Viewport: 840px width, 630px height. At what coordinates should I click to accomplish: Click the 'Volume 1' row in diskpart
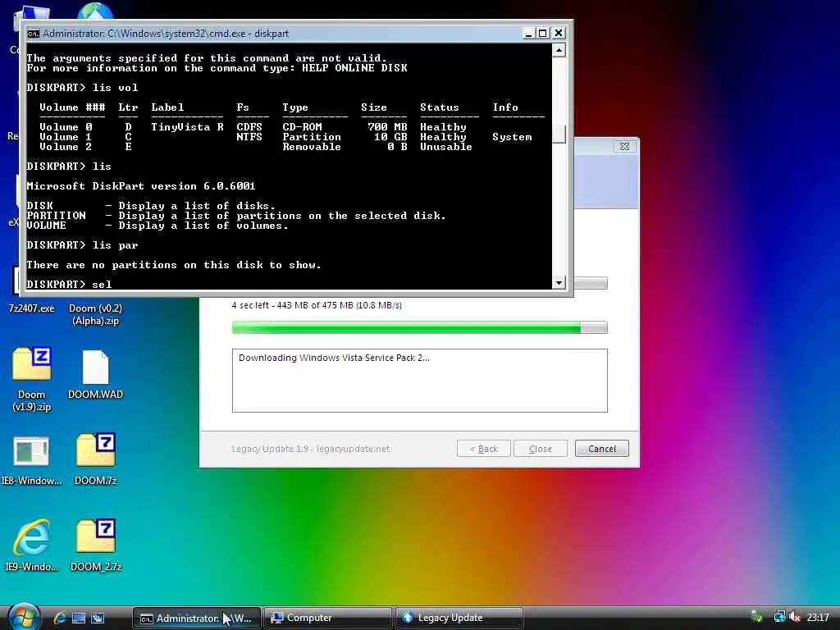click(285, 137)
